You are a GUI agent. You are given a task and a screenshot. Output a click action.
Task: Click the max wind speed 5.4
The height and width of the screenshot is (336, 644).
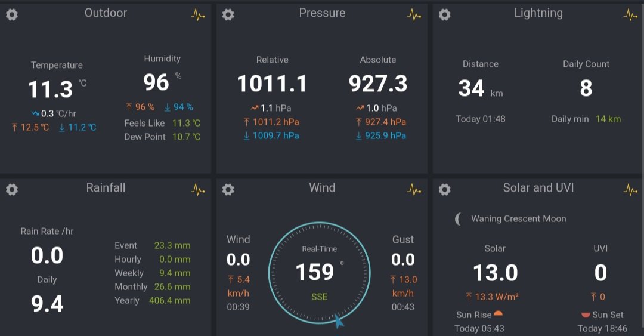point(239,280)
